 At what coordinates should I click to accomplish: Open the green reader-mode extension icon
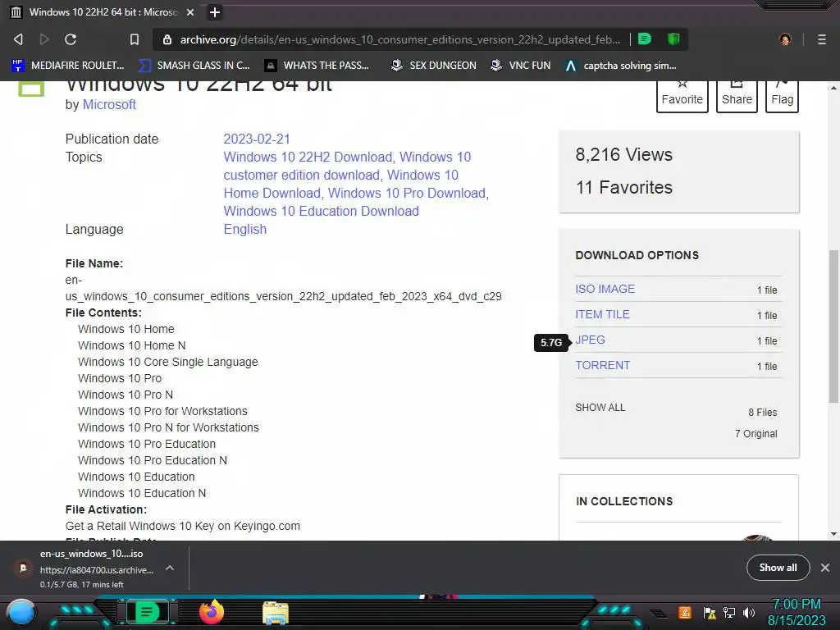pos(645,39)
